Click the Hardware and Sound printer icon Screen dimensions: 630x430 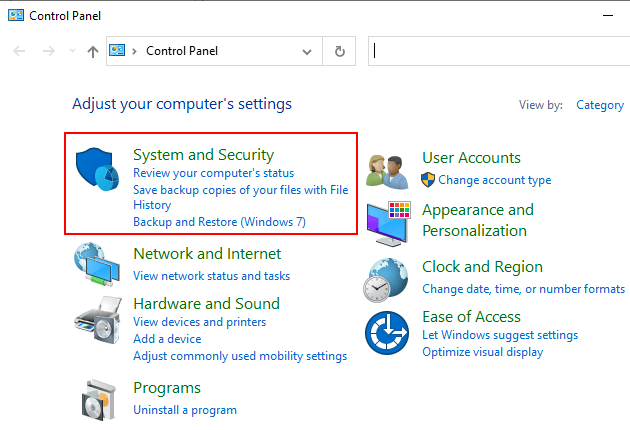click(x=98, y=320)
